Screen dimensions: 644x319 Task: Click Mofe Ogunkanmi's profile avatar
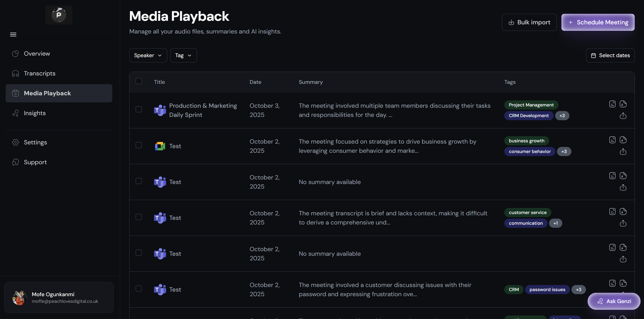19,297
